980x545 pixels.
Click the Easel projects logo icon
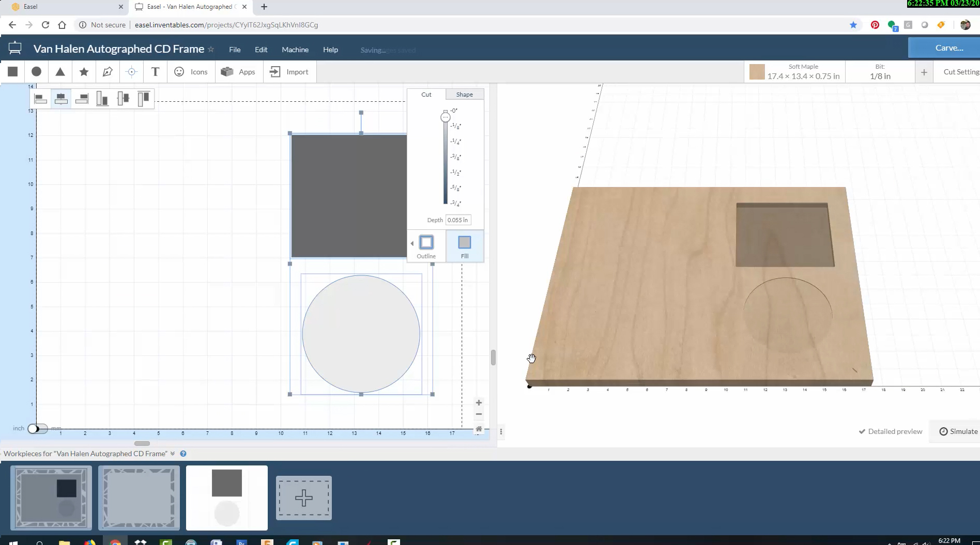(15, 48)
